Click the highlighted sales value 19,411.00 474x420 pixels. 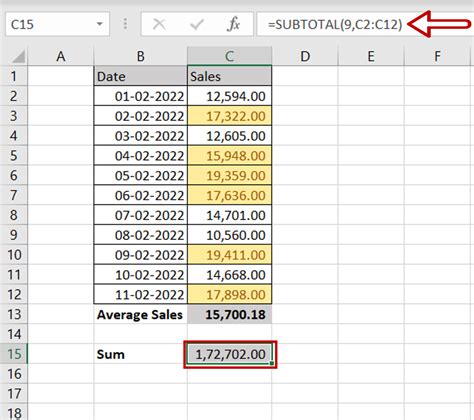point(230,255)
